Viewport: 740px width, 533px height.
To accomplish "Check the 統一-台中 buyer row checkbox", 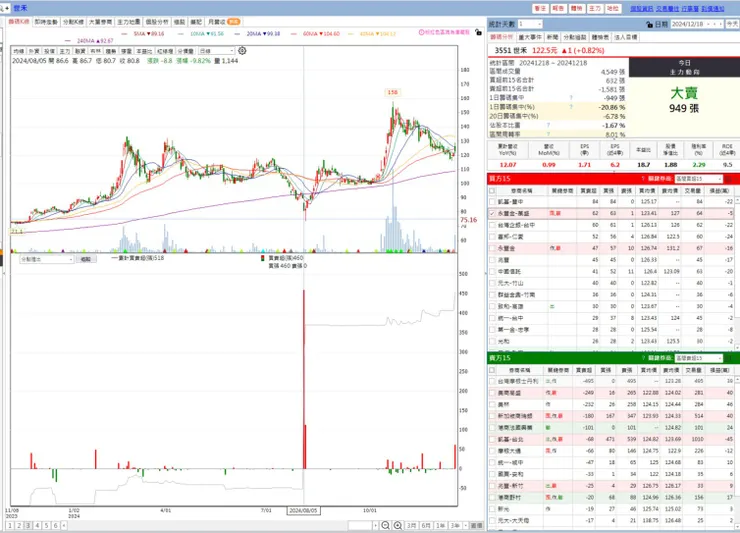I will pyautogui.click(x=492, y=318).
